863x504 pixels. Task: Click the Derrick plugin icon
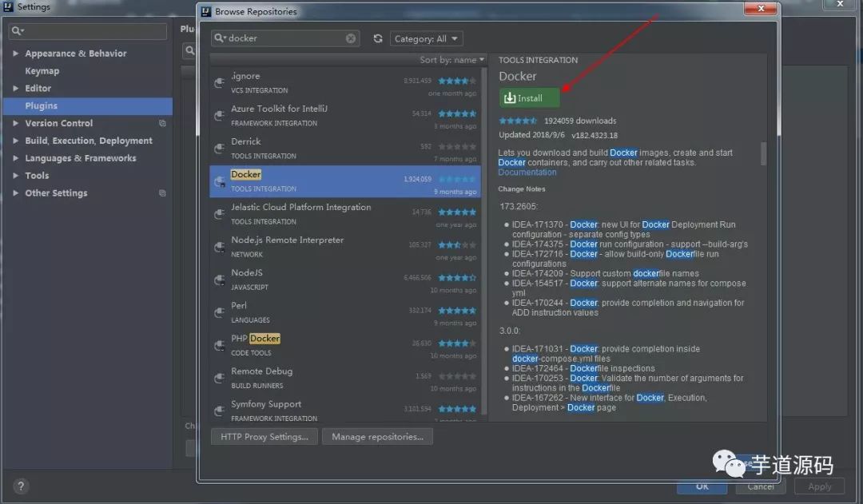point(219,149)
